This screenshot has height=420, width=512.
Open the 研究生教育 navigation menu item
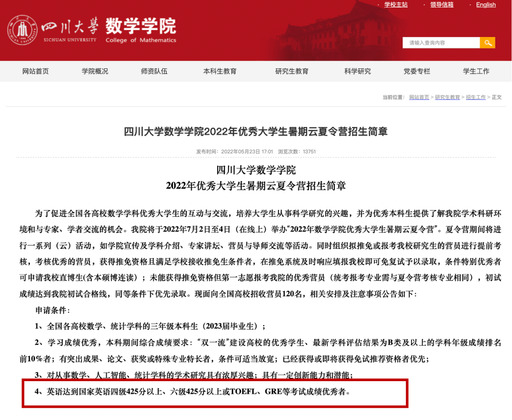[x=292, y=71]
